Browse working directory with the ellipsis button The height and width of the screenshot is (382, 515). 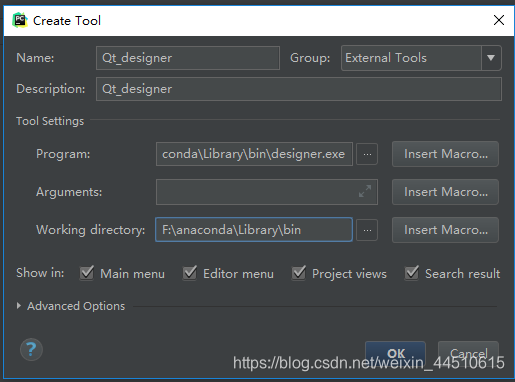367,230
